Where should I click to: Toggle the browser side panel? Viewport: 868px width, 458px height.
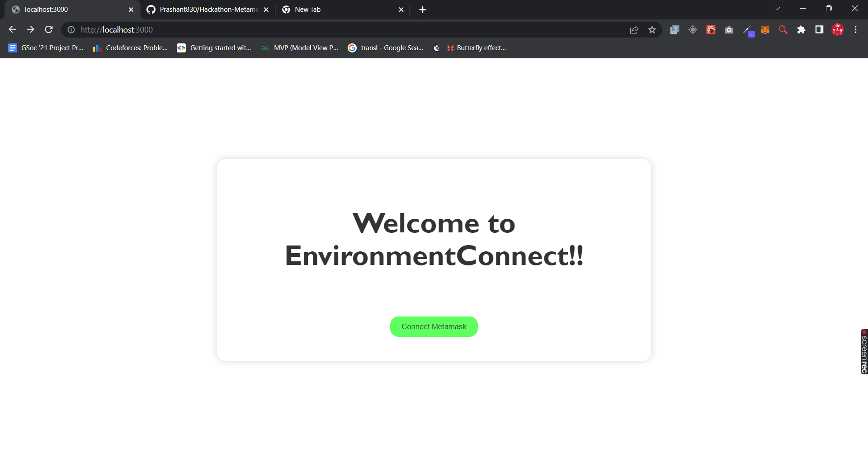tap(819, 29)
